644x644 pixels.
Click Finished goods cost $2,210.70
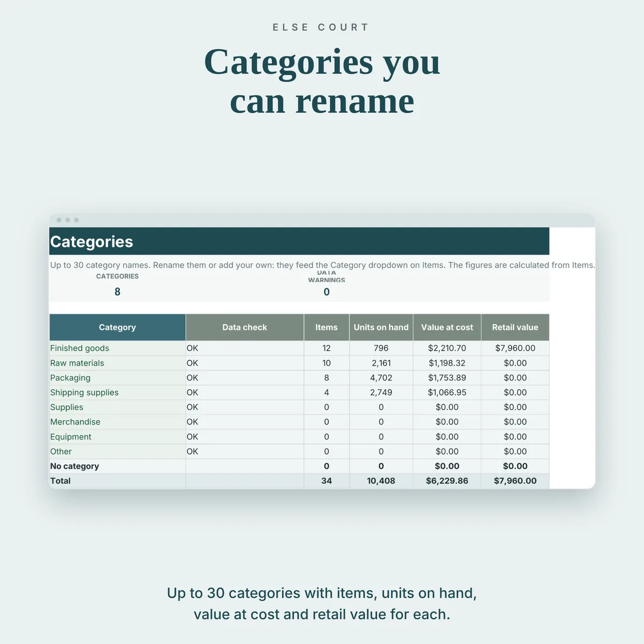(x=447, y=348)
